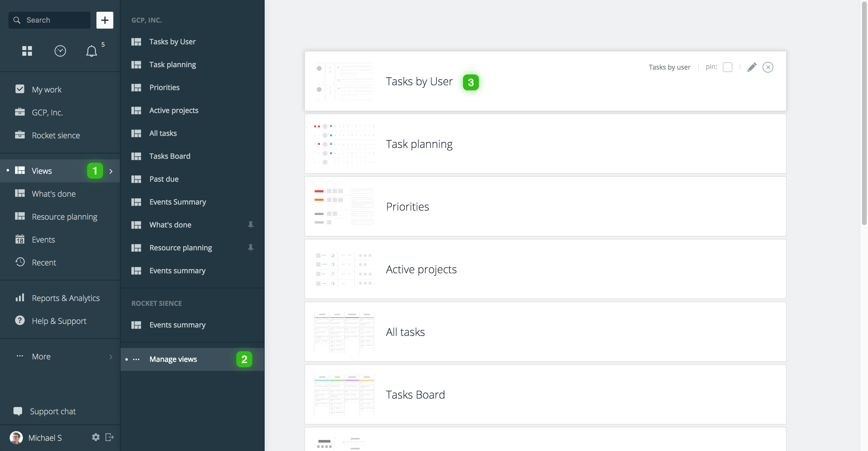The width and height of the screenshot is (868, 451).
Task: Open the All tasks view in submenu
Action: pyautogui.click(x=192, y=133)
